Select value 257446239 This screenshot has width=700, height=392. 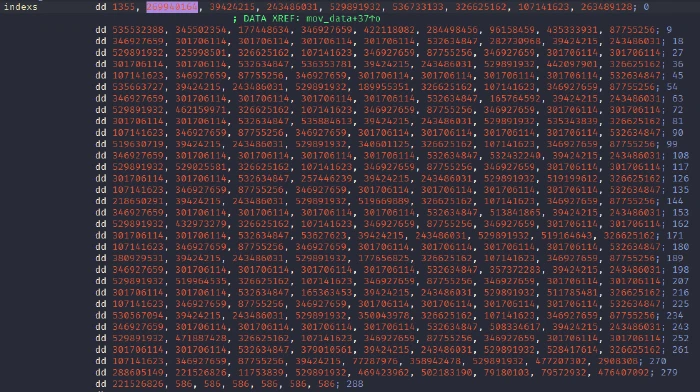(327, 179)
